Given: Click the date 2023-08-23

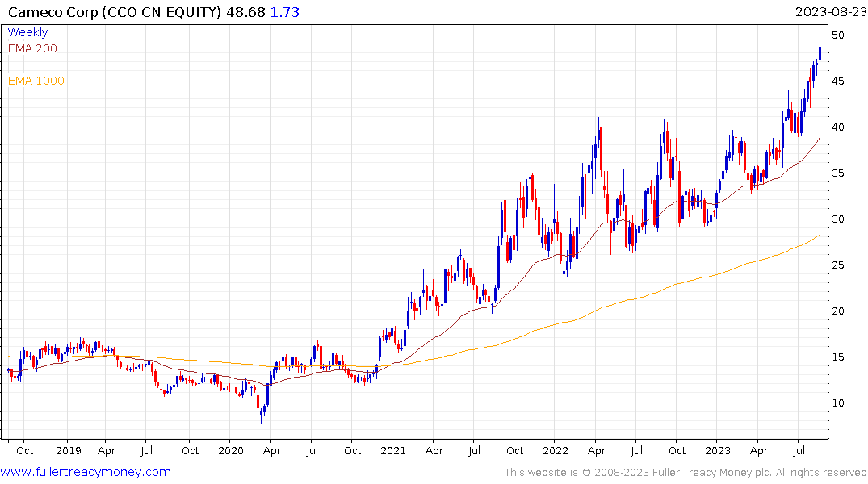Looking at the screenshot, I should [x=830, y=12].
